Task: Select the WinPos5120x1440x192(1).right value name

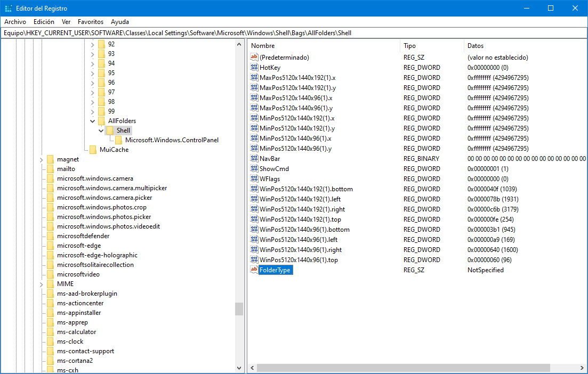Action: pos(302,209)
